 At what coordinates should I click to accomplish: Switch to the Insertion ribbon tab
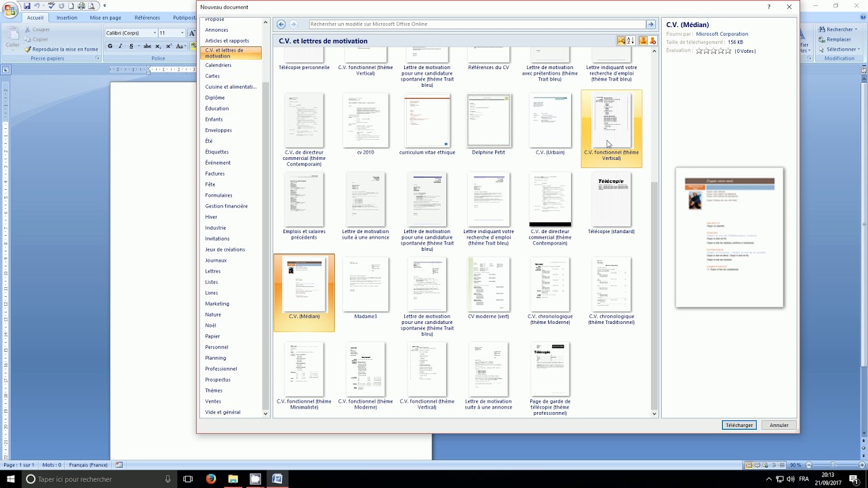click(x=66, y=18)
